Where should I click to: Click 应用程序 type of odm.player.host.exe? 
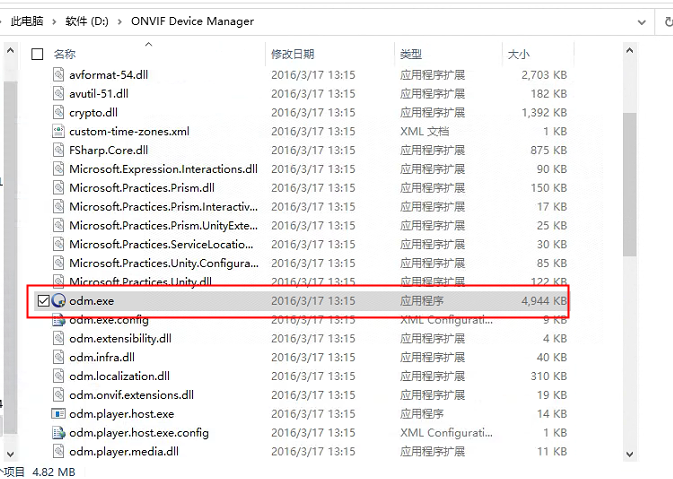(421, 414)
